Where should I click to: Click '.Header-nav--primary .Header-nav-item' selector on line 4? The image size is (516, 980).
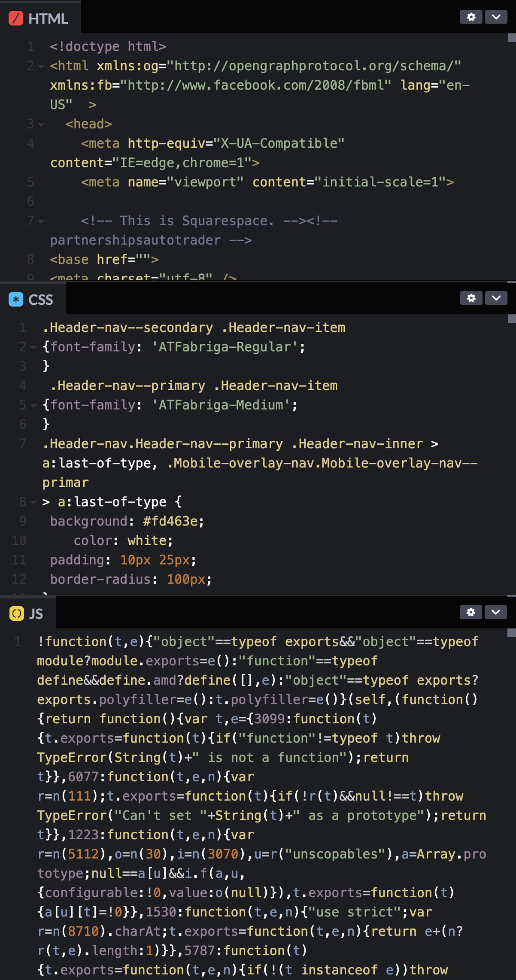click(194, 385)
